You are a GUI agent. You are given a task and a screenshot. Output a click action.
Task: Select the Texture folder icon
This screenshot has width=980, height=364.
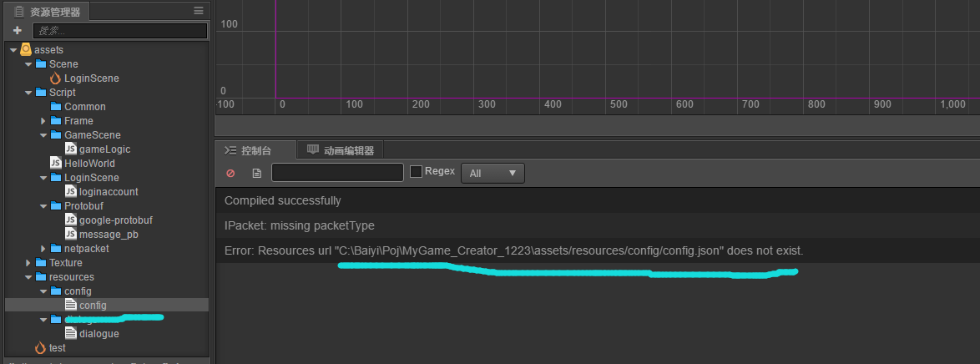[41, 263]
